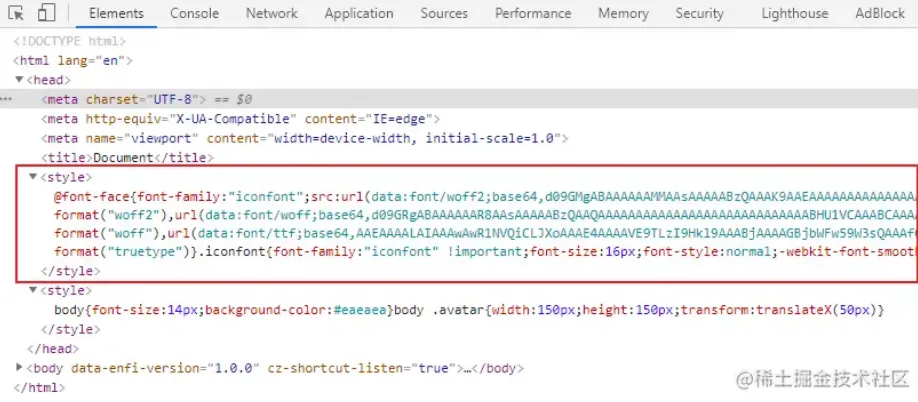Open the Network tab
918x402 pixels.
pyautogui.click(x=271, y=13)
